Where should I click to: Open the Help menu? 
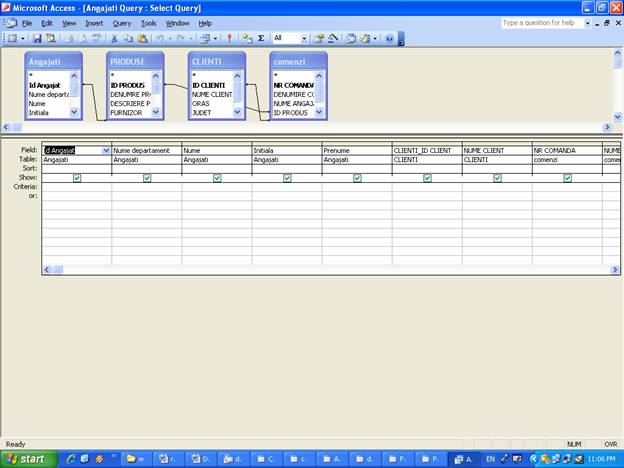point(205,23)
